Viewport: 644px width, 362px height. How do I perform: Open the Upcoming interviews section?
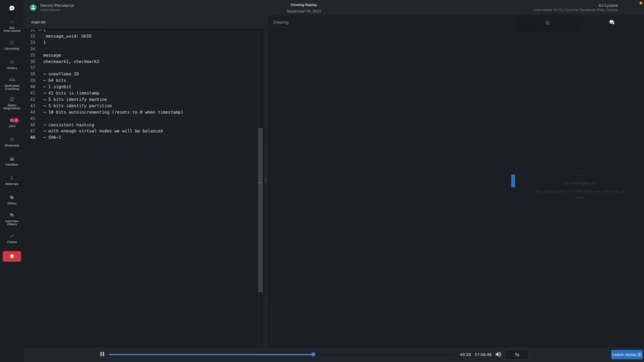(x=12, y=45)
